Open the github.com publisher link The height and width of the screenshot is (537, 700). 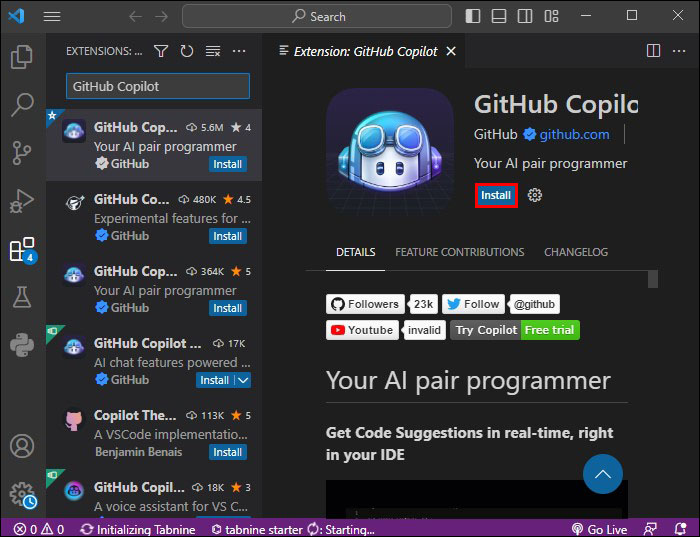tap(574, 134)
